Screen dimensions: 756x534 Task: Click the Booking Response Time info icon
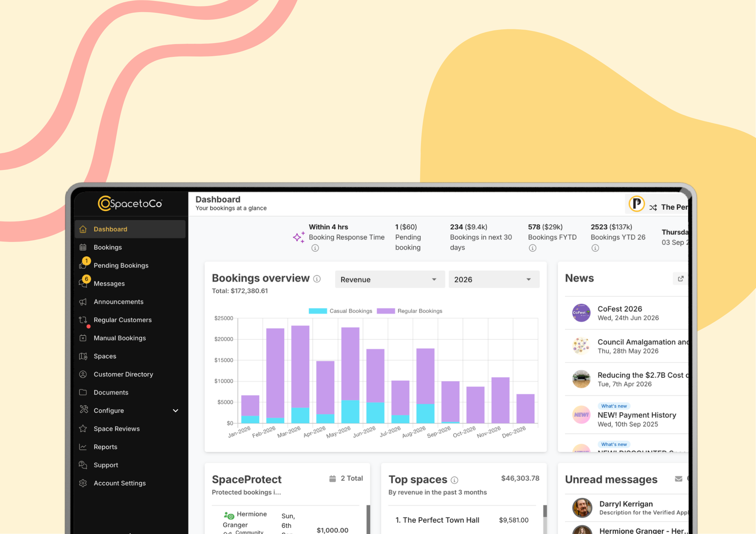coord(315,248)
